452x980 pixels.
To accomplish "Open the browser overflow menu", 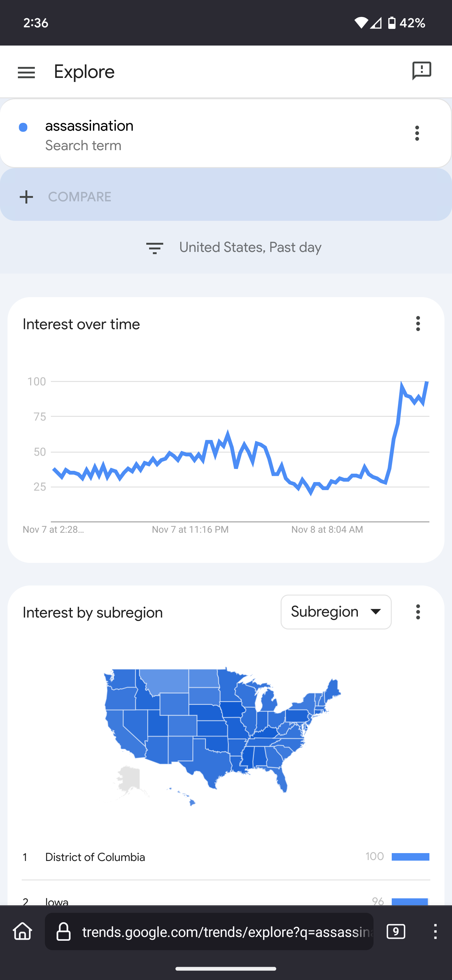I will 435,931.
